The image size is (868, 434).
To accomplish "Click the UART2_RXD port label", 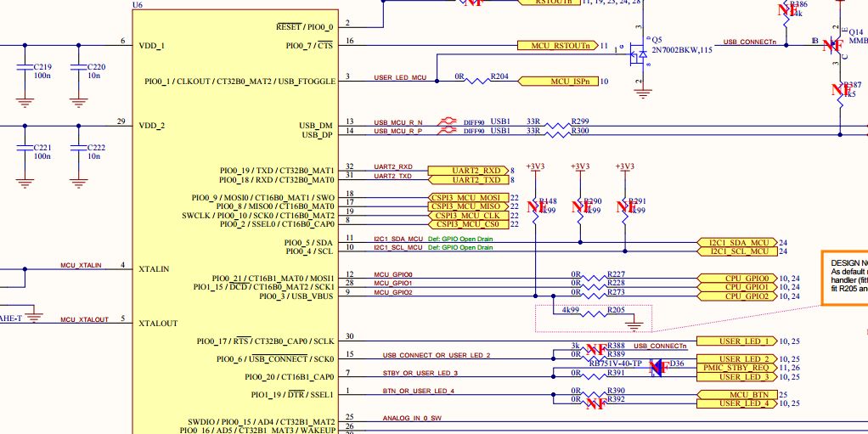I will pyautogui.click(x=468, y=170).
